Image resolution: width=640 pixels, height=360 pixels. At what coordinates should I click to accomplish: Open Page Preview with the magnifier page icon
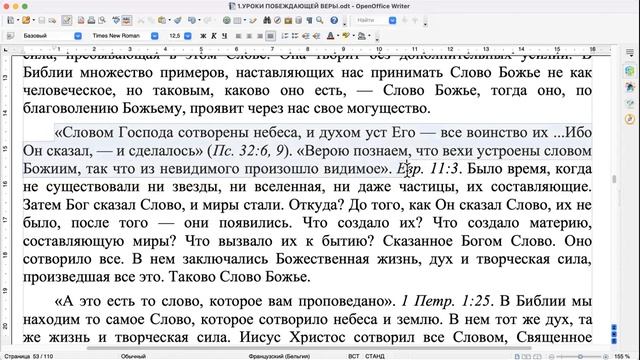pos(102,20)
